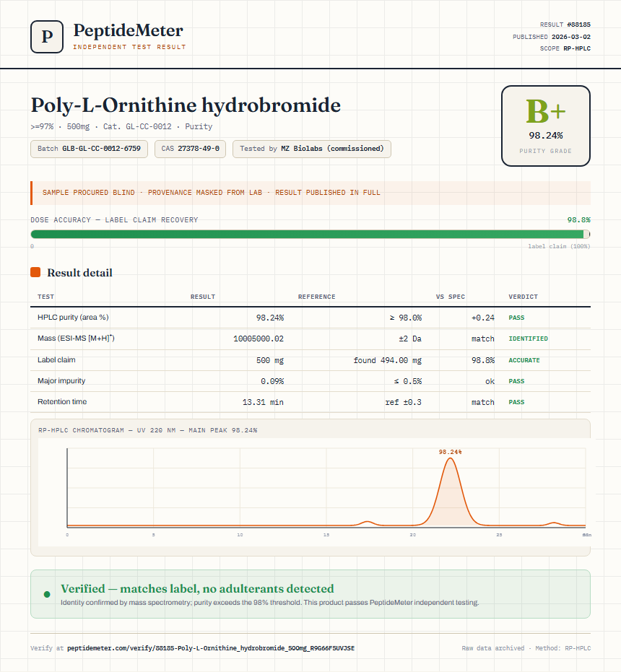Viewport: 621px width, 672px height.
Task: Click the RESULT column header
Action: coord(203,297)
